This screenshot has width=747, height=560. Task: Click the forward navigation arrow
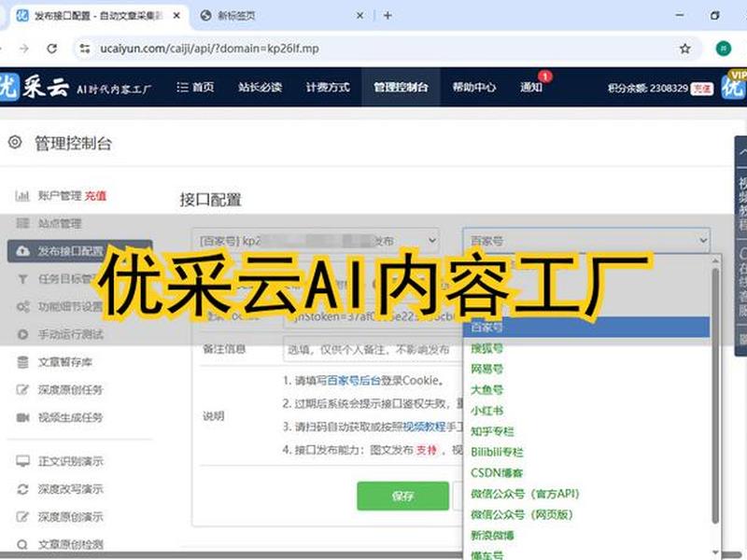point(24,49)
